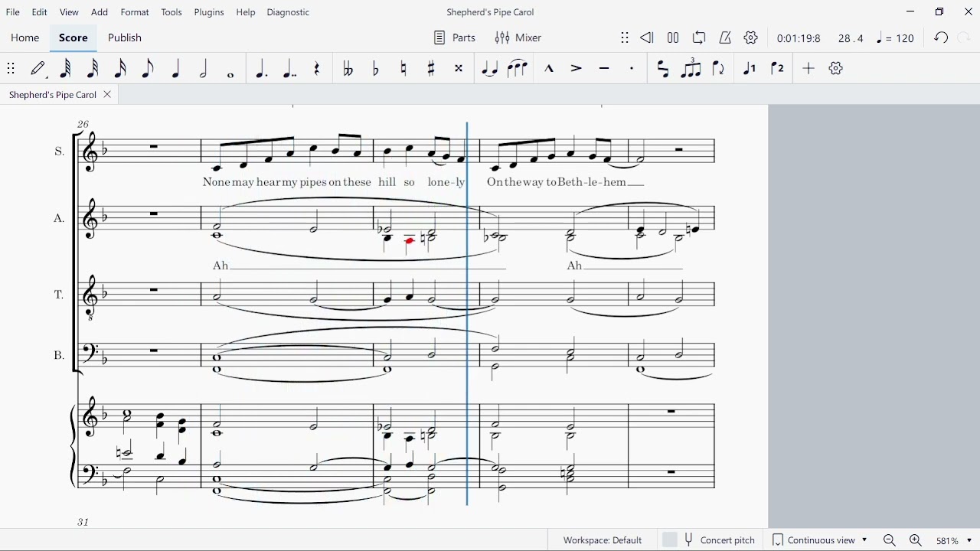Add marcato articulation
This screenshot has height=551, width=980.
click(x=549, y=69)
